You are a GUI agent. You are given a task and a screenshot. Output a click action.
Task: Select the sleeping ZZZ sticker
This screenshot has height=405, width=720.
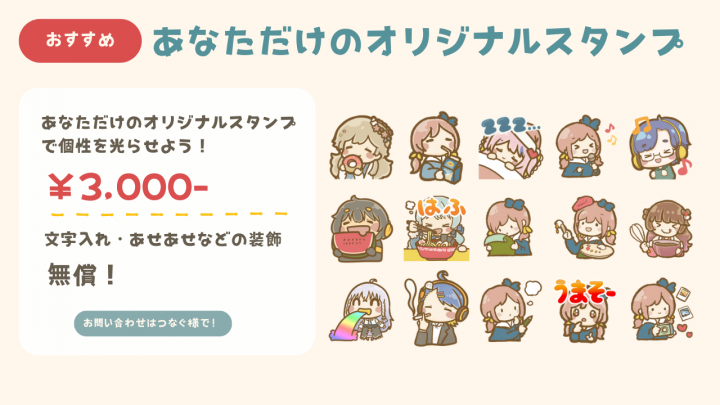click(x=511, y=148)
